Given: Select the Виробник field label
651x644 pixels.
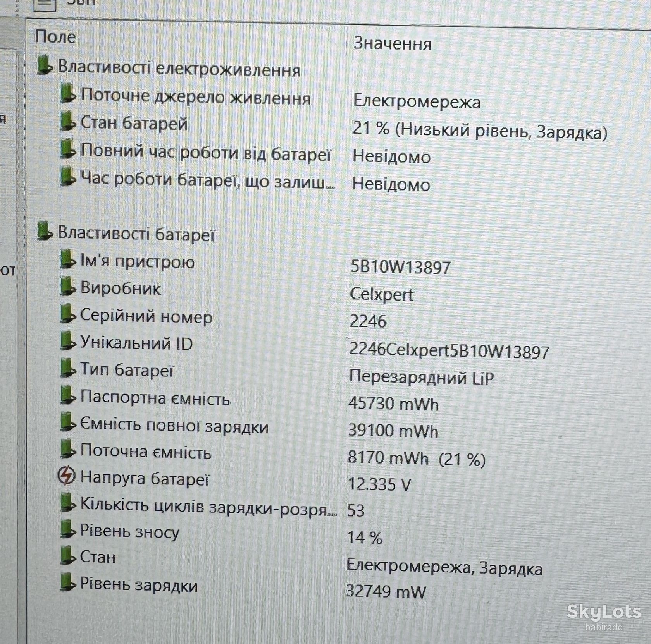Looking at the screenshot, I should 120,289.
